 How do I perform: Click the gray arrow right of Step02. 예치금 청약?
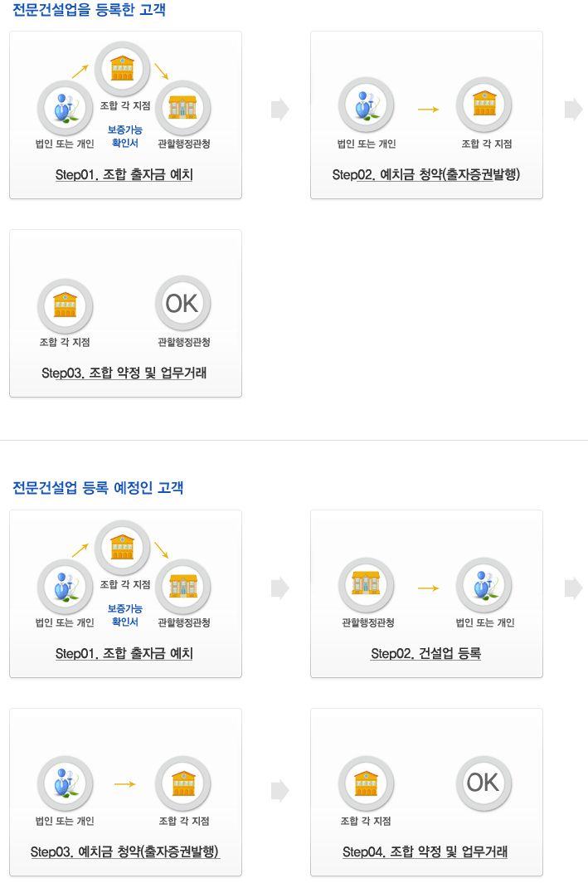574,110
